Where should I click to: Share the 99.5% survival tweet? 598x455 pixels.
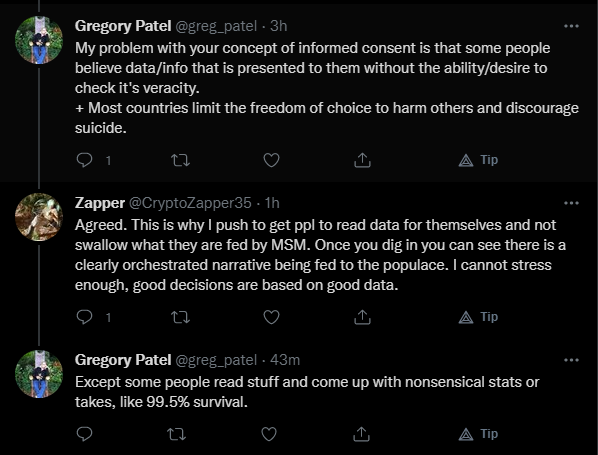coord(361,434)
